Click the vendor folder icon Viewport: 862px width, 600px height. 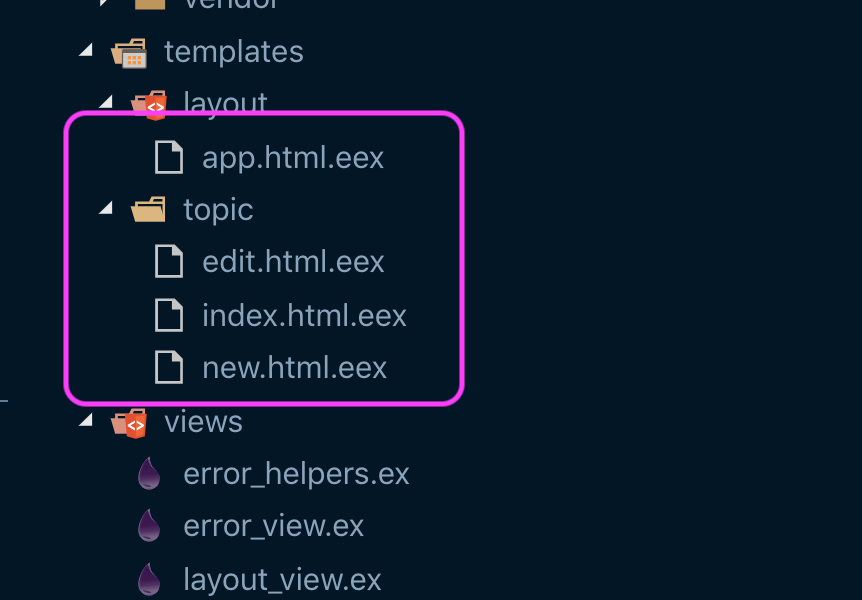[150, 2]
